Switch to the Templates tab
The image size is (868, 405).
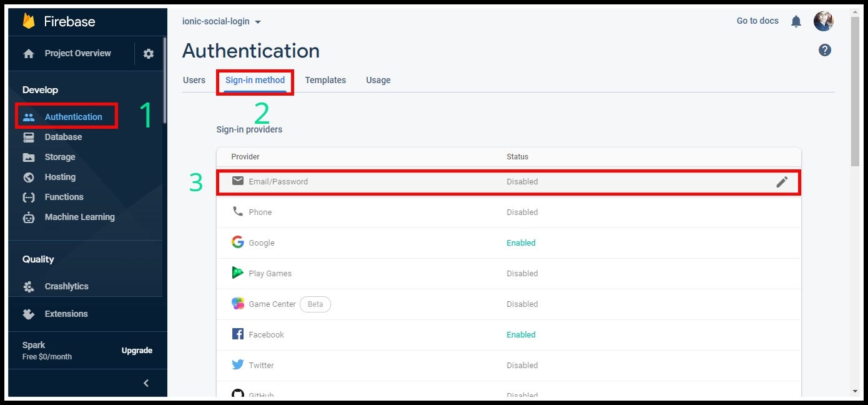tap(325, 80)
